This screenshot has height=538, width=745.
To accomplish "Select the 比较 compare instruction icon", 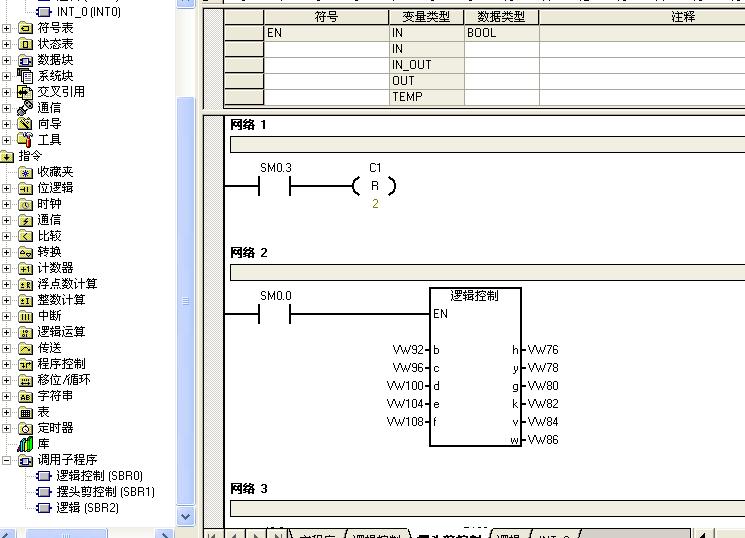I will [x=26, y=236].
